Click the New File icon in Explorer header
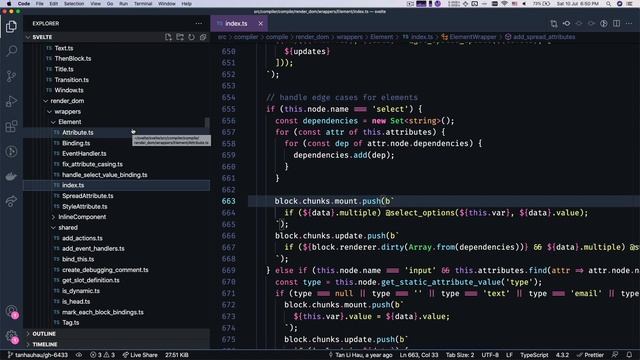 pyautogui.click(x=168, y=37)
